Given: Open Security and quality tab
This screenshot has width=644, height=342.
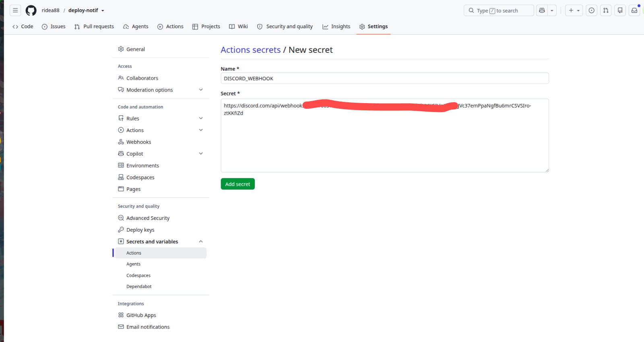Looking at the screenshot, I should 285,27.
